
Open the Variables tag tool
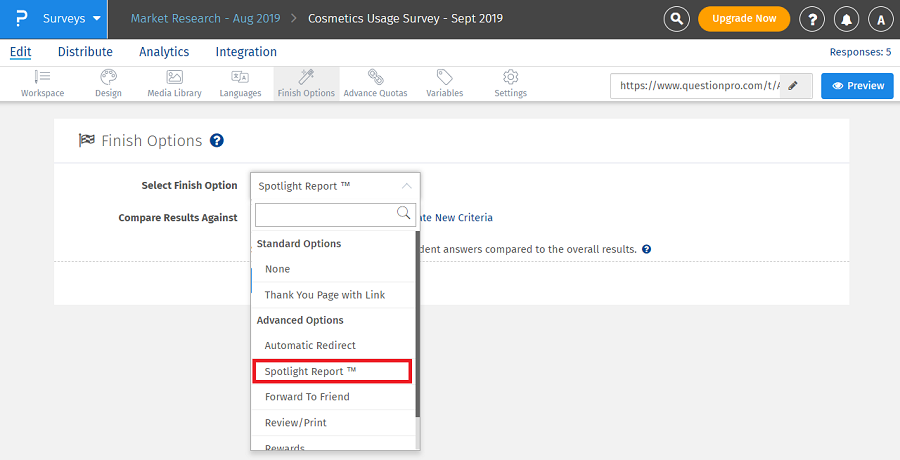point(444,84)
